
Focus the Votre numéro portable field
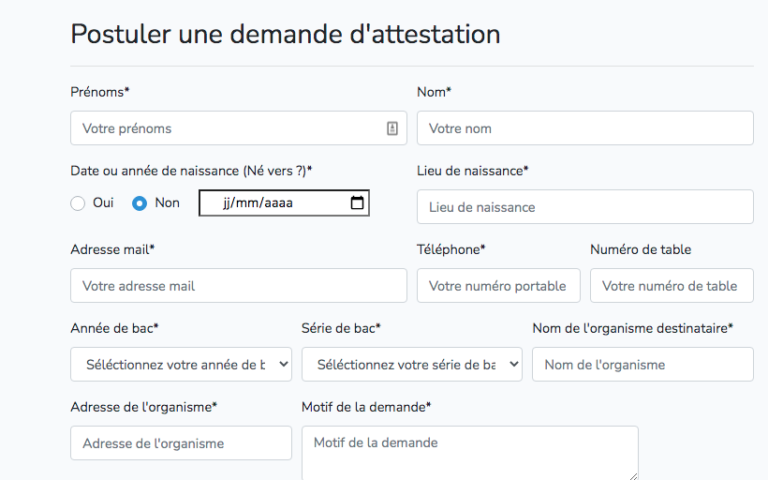[498, 286]
